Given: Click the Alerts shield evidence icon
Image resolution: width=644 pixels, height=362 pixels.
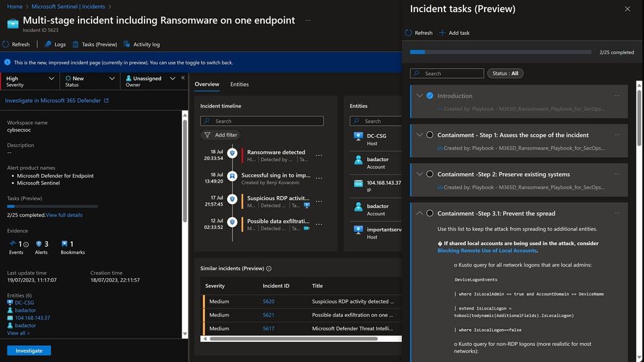Looking at the screenshot, I should [39, 244].
